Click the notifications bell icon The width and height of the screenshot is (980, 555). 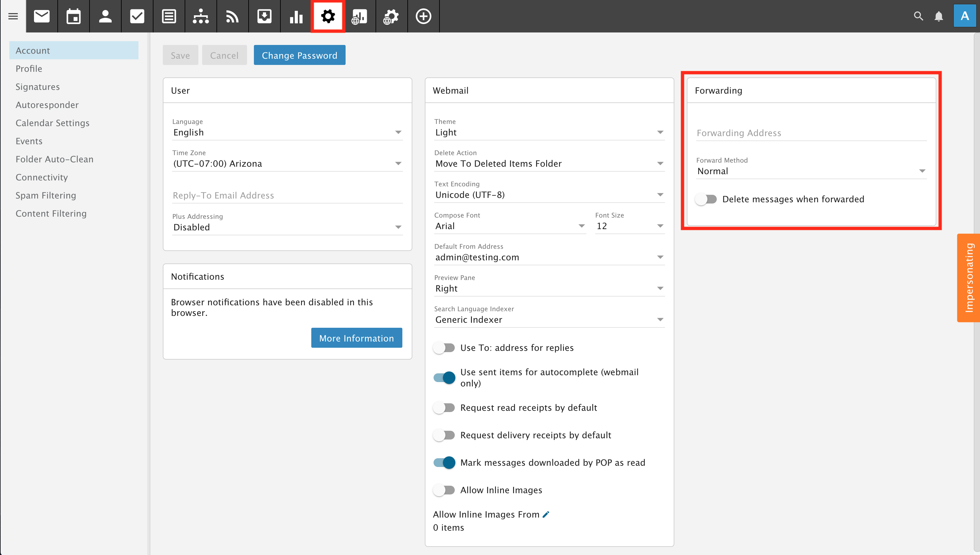(939, 17)
